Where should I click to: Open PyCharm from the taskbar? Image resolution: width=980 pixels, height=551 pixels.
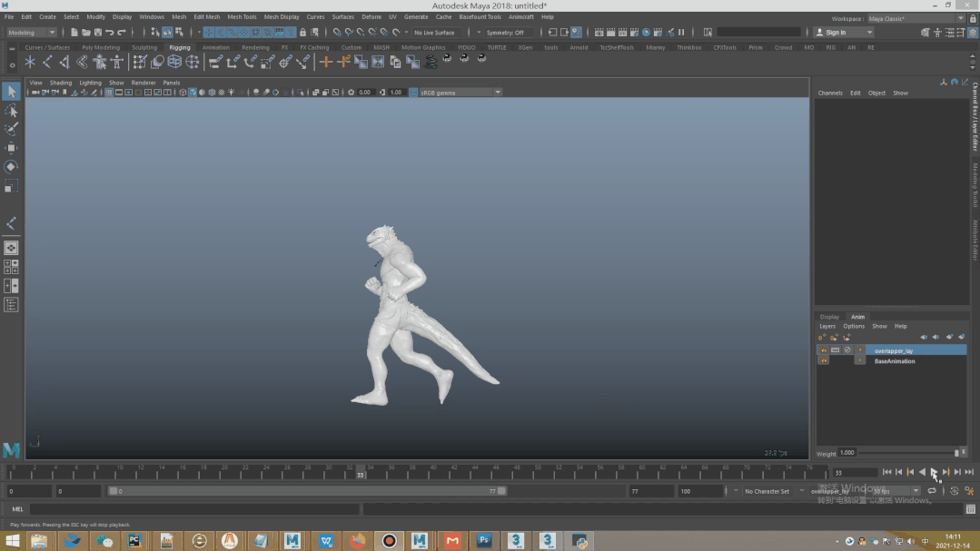click(x=135, y=540)
